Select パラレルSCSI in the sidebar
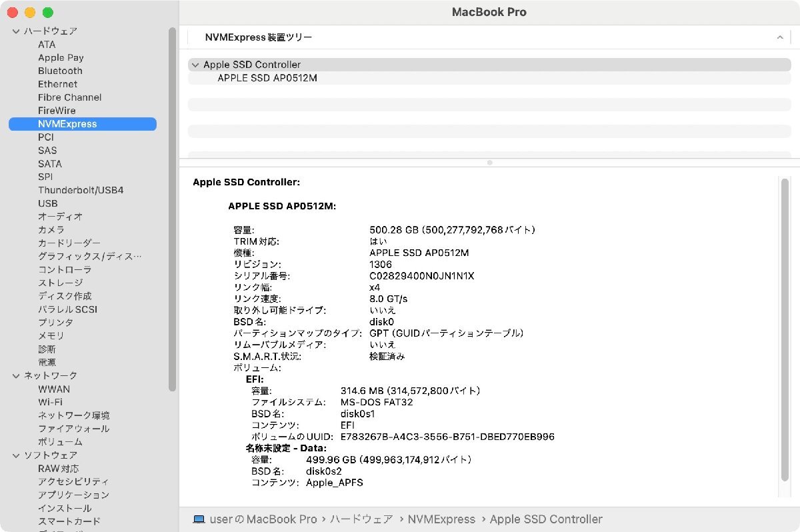Viewport: 800px width, 532px height. click(x=67, y=309)
